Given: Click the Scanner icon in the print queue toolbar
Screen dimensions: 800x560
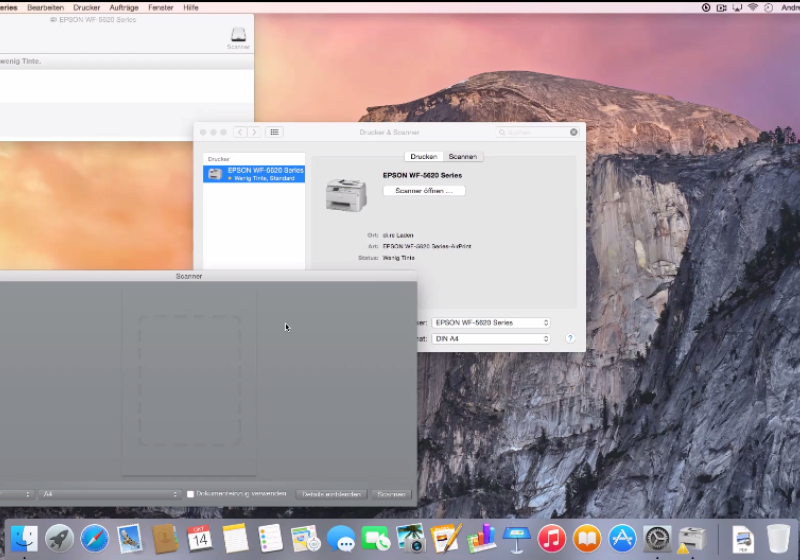Looking at the screenshot, I should [238, 36].
